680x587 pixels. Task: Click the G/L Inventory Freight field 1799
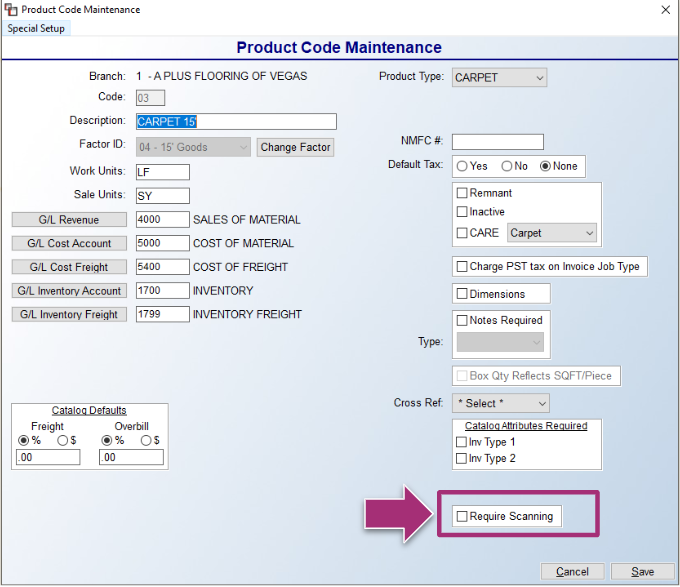[x=163, y=314]
